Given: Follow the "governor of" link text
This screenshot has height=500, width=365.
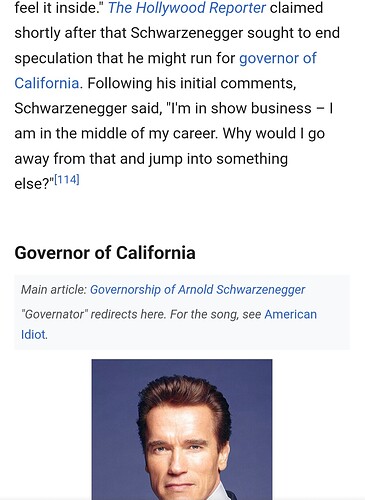Looking at the screenshot, I should [x=278, y=58].
